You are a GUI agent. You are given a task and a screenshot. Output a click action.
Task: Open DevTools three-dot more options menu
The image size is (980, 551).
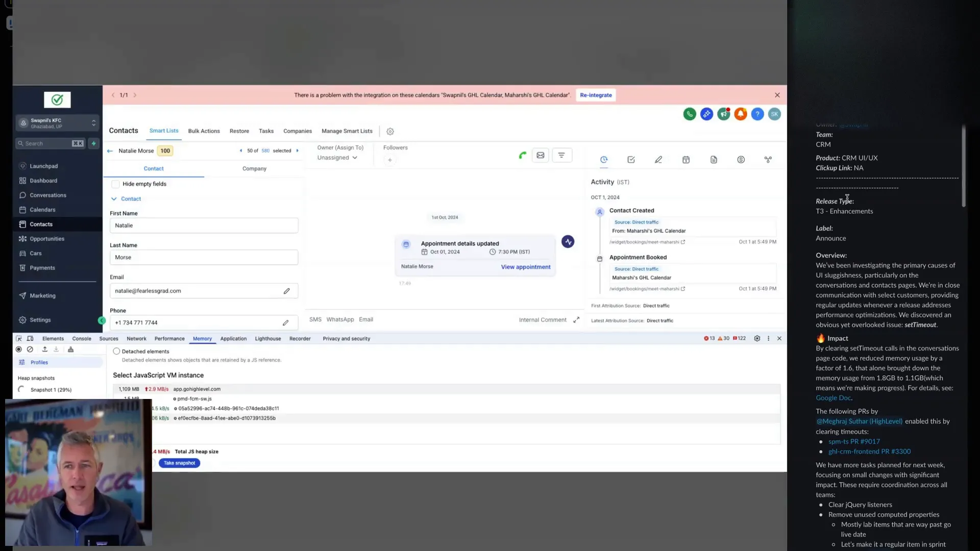pos(768,339)
